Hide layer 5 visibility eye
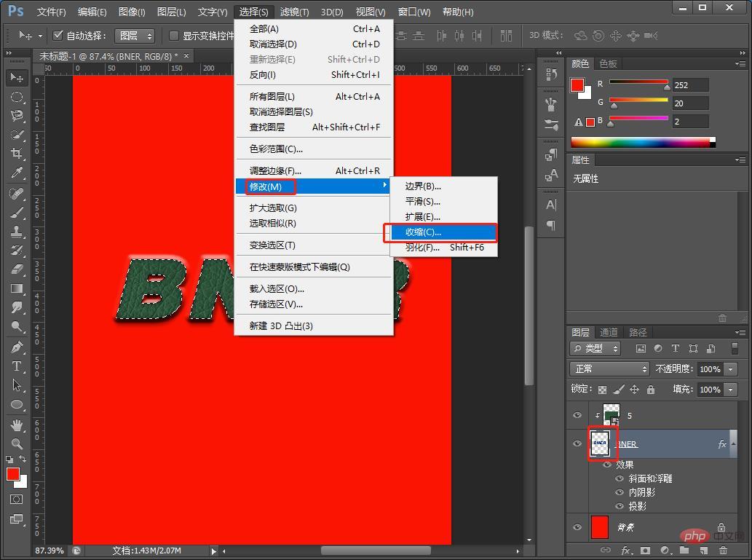The width and height of the screenshot is (752, 560). (577, 415)
